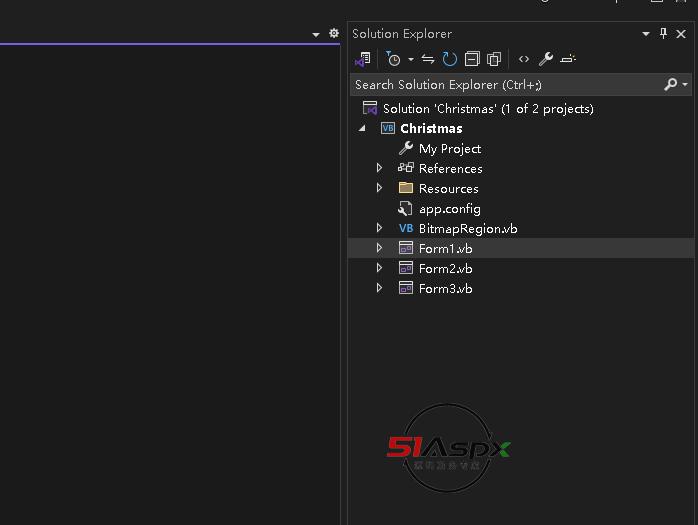This screenshot has width=698, height=525.
Task: Click the form icon beside Form2.vb
Action: pos(406,268)
